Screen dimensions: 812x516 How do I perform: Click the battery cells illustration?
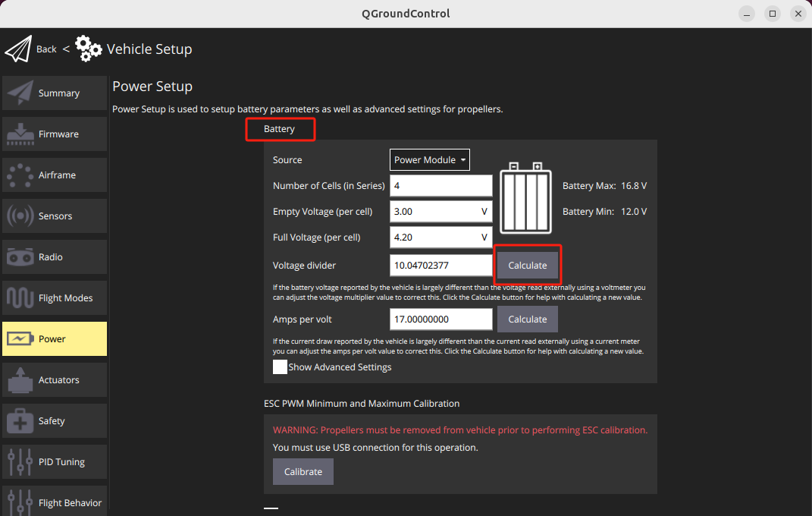(x=525, y=198)
